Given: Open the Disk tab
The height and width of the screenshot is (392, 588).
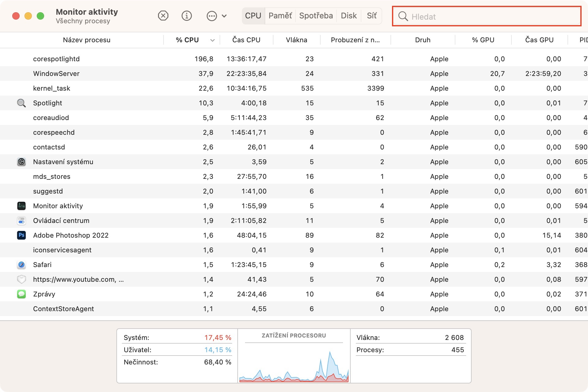Looking at the screenshot, I should coord(349,16).
